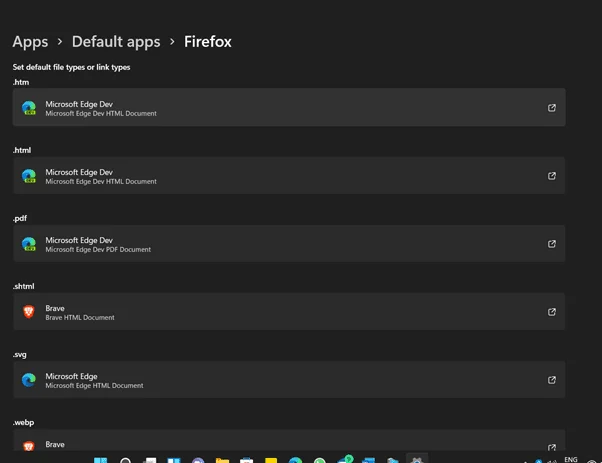Click 'Microsoft Edge' name in .svg row
This screenshot has width=602, height=463.
[71, 376]
